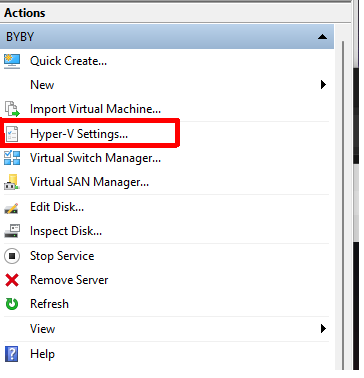Viewport: 364px width, 378px height.
Task: Launch Virtual Switch Manager...
Action: (x=95, y=158)
